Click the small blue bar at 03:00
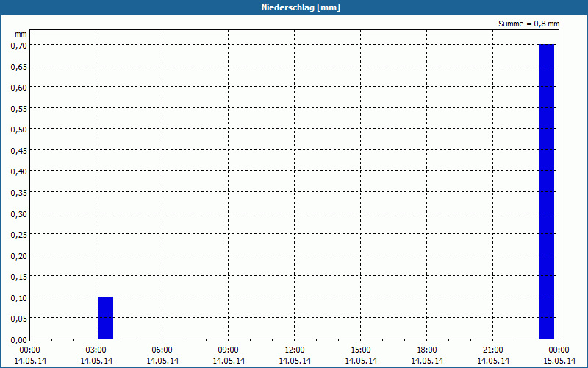 pos(105,318)
